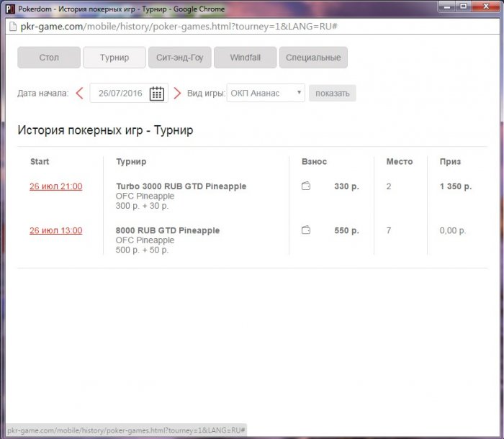Screen dimensions: 504x439
Task: Click the Start column header
Action: (40, 162)
